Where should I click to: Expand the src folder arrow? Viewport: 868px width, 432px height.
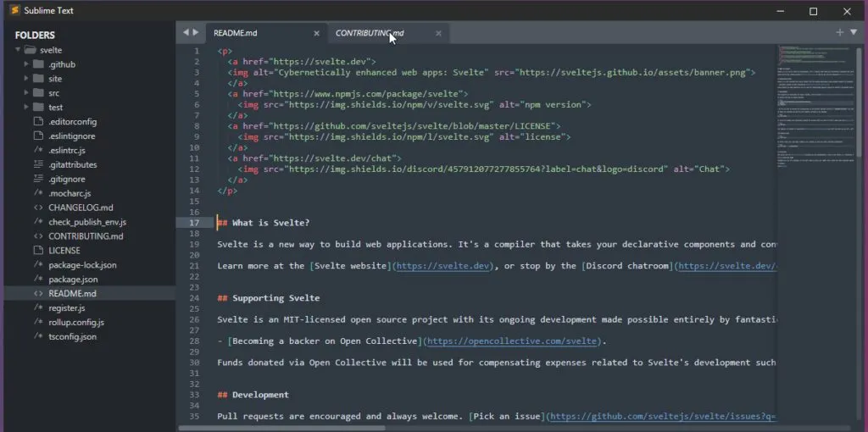coord(26,93)
